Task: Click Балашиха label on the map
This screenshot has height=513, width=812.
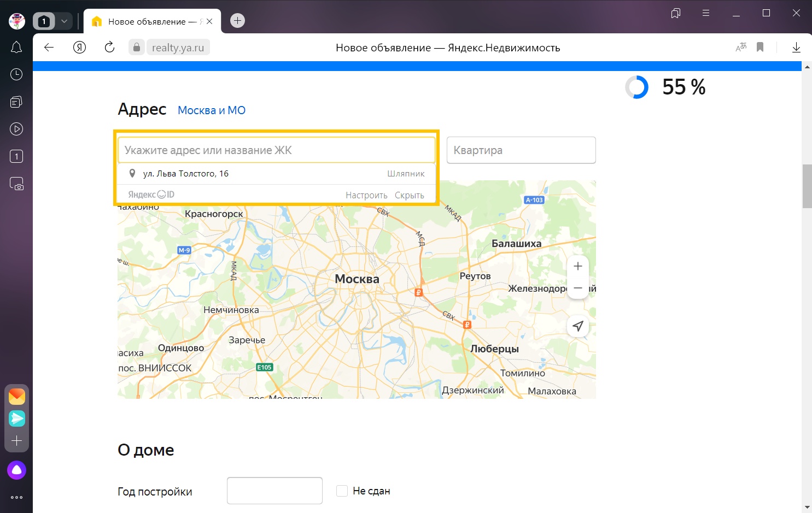Action: click(517, 244)
